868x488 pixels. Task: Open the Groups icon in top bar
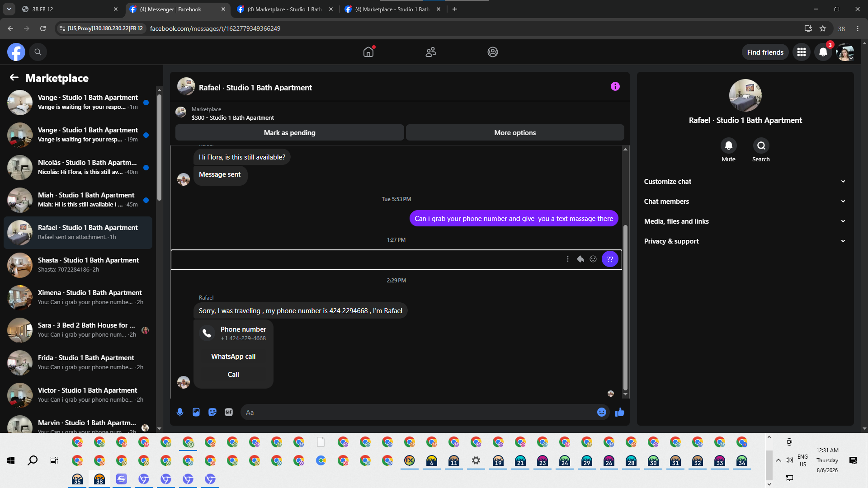click(493, 52)
